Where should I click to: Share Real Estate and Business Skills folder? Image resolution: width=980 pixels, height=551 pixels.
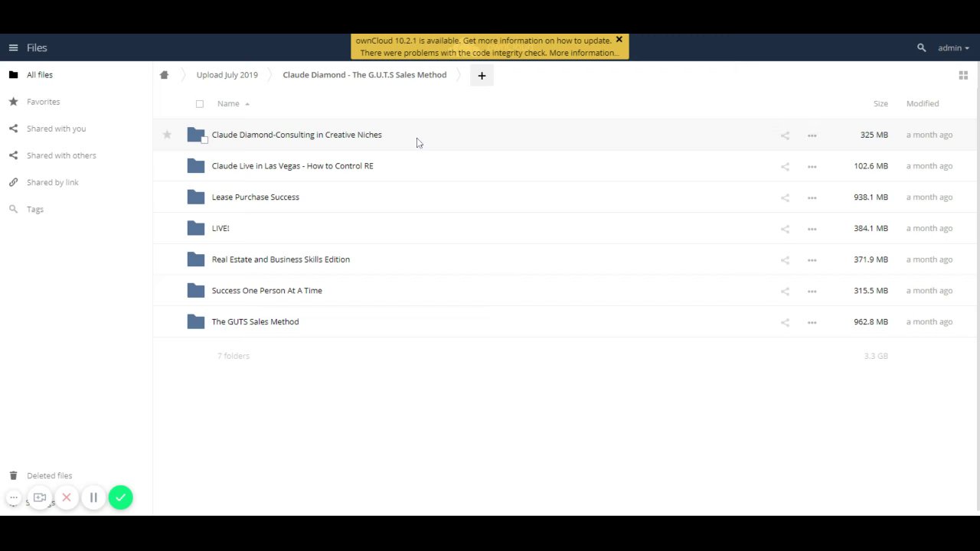click(785, 260)
